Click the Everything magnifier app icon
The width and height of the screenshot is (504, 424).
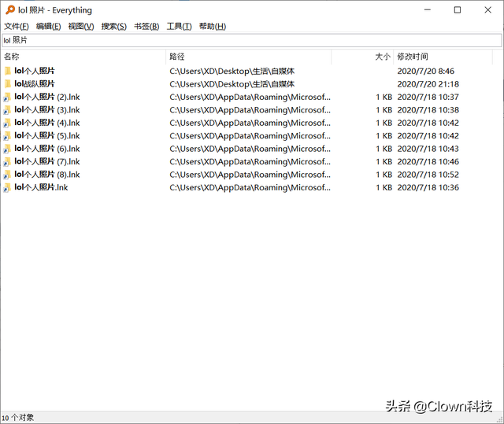pyautogui.click(x=10, y=10)
